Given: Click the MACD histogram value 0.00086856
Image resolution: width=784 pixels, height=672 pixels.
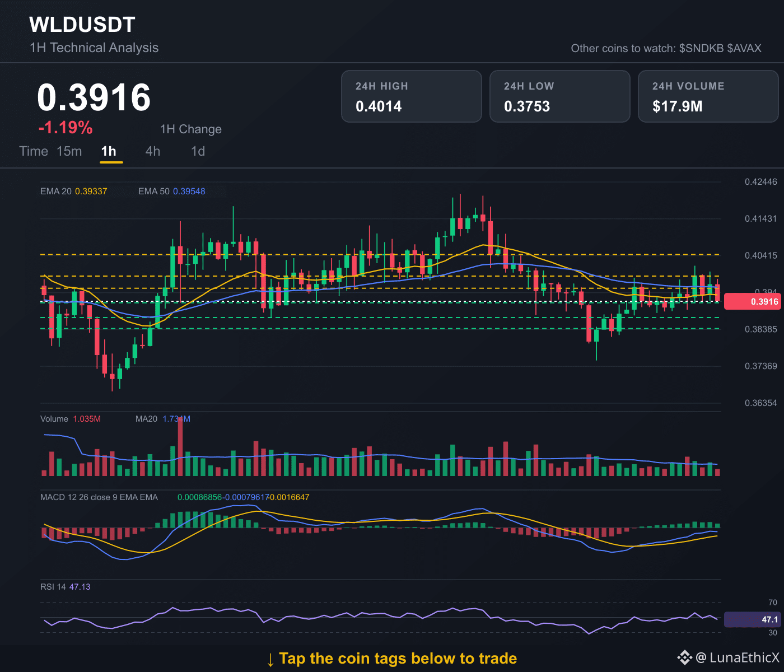Looking at the screenshot, I should coord(200,497).
